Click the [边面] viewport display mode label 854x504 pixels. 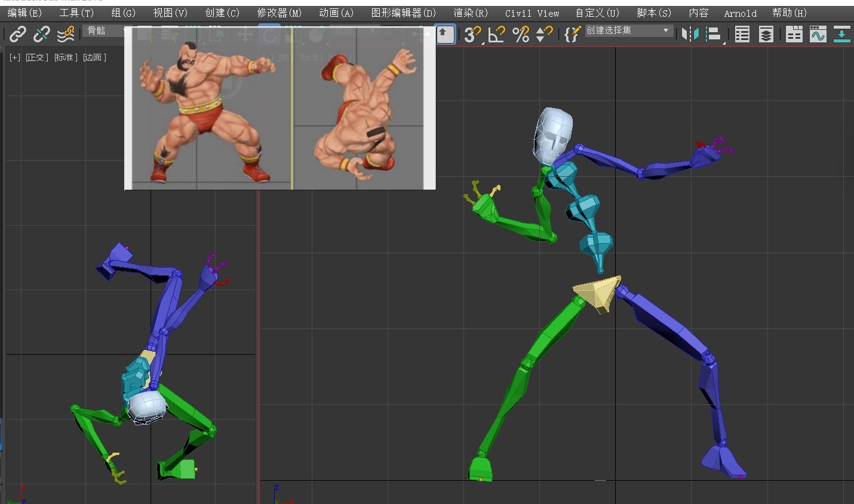(x=94, y=57)
